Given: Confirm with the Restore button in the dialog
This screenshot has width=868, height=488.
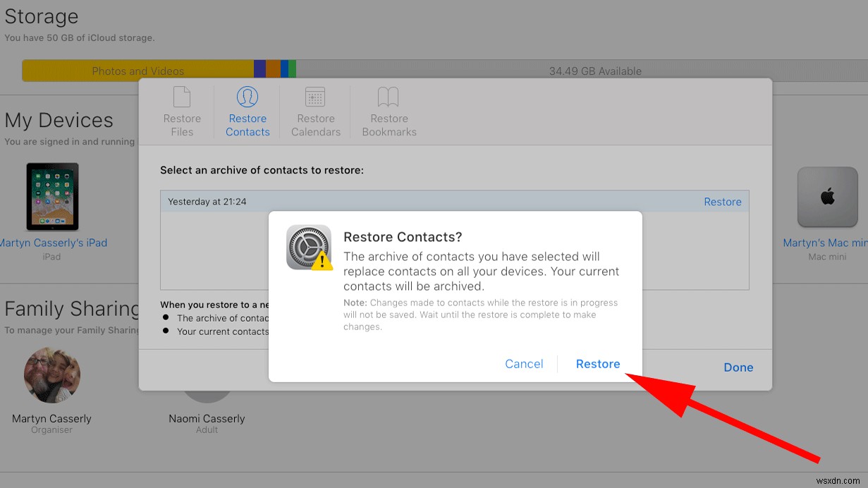Looking at the screenshot, I should click(x=597, y=363).
